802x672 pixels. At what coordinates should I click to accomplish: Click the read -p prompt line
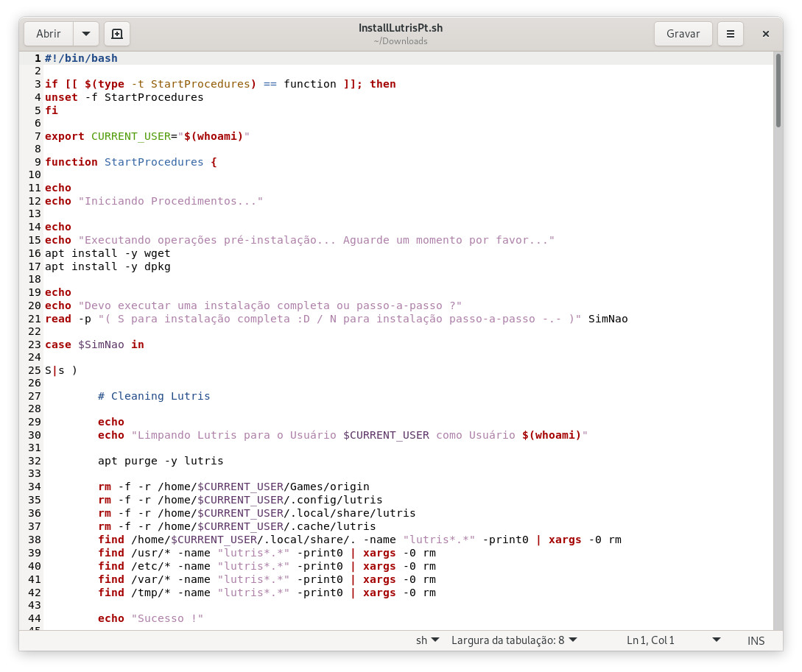click(337, 319)
